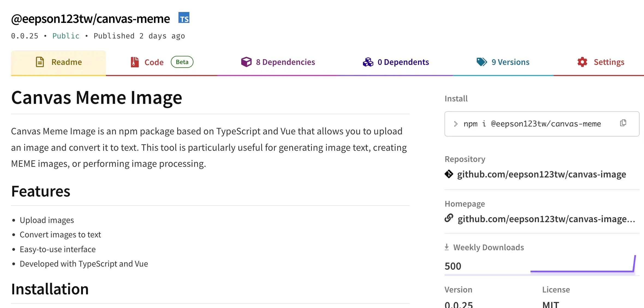Click the Version label in sidebar
Image resolution: width=644 pixels, height=308 pixels.
tap(458, 289)
